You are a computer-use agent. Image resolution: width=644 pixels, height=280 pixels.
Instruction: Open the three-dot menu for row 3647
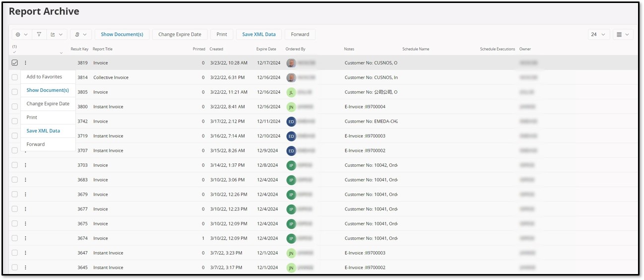pos(25,253)
